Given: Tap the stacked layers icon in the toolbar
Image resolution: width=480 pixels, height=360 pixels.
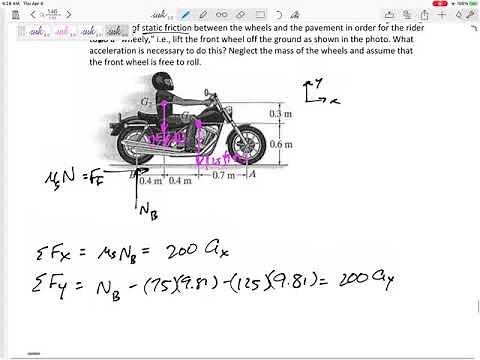Looking at the screenshot, I should click(407, 14).
